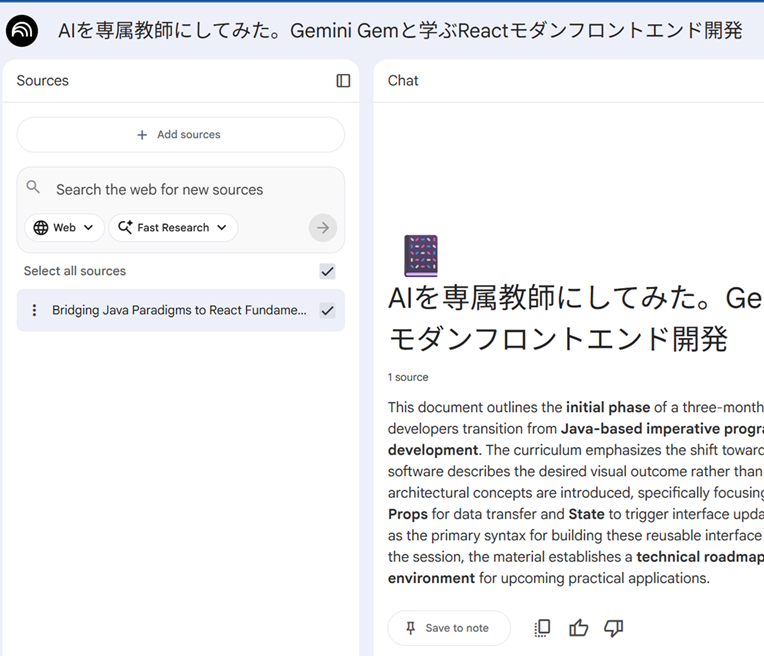Open the three-dot menu for the Bridging Java source

(35, 310)
